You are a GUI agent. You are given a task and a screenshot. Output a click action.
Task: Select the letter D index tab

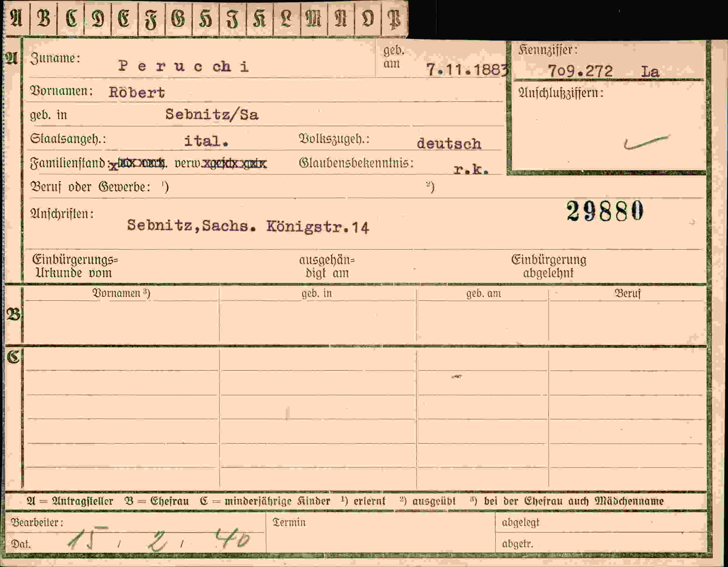click(x=98, y=19)
